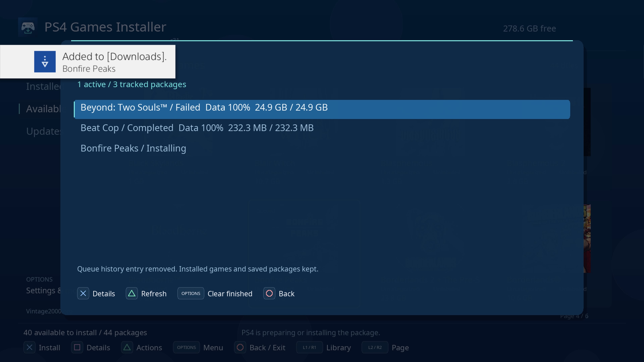Click the PS4 Games Installer controller logo
Image resolution: width=644 pixels, height=362 pixels.
click(28, 27)
